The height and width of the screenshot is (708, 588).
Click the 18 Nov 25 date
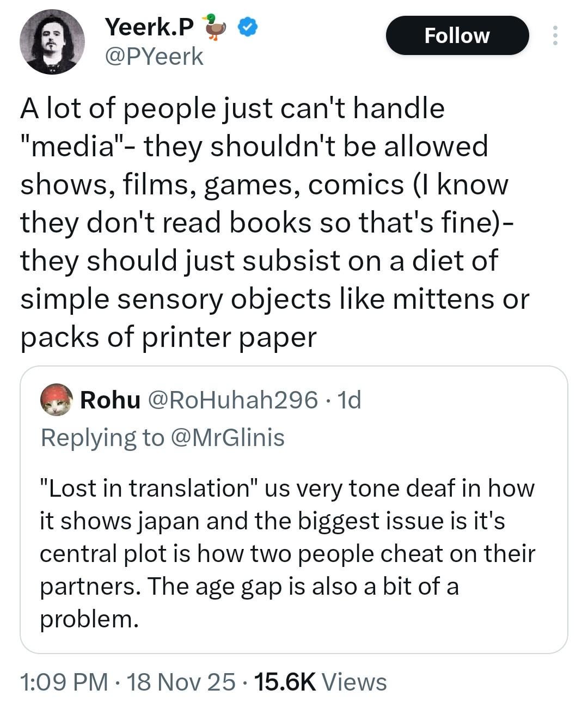pos(181,682)
